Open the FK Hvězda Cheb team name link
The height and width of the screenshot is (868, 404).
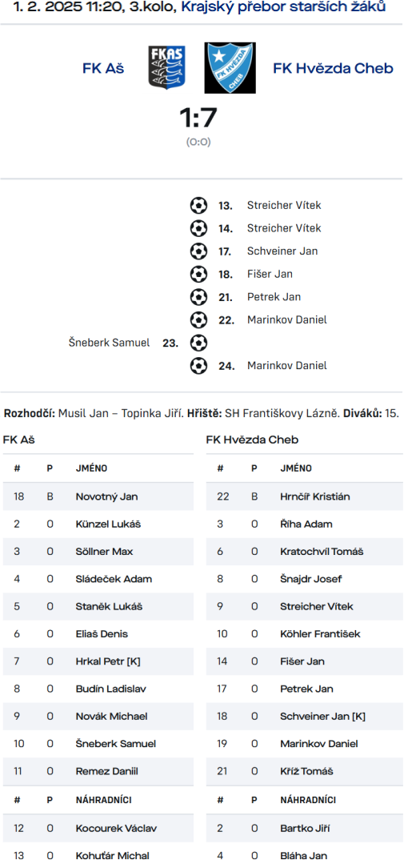pyautogui.click(x=333, y=68)
